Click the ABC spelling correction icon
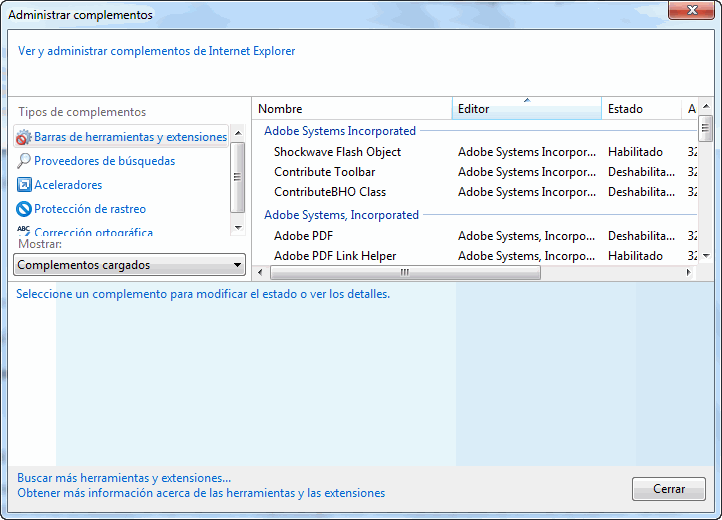 [23, 230]
